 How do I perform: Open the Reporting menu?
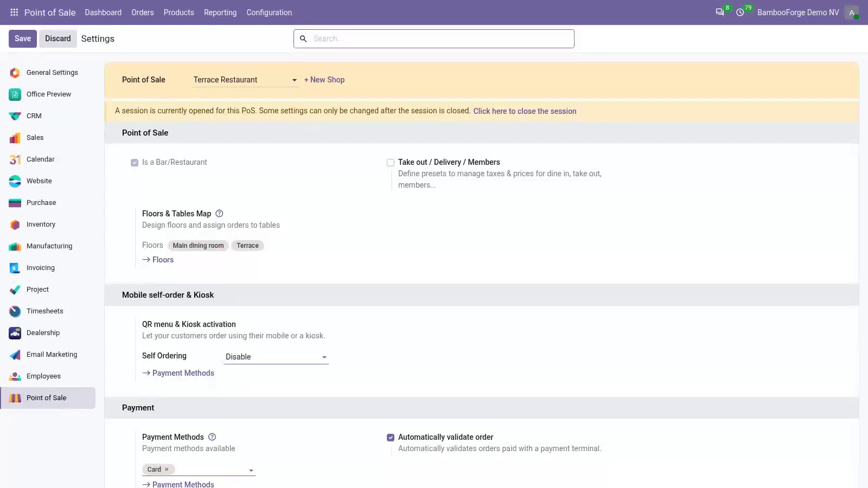[220, 12]
